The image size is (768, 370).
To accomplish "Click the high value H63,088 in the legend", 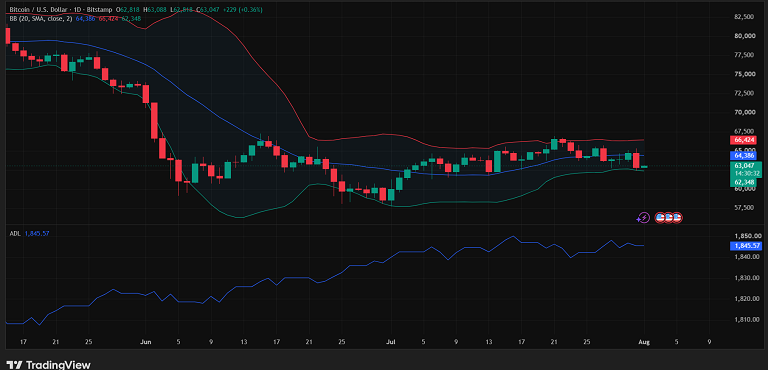I will 154,10.
